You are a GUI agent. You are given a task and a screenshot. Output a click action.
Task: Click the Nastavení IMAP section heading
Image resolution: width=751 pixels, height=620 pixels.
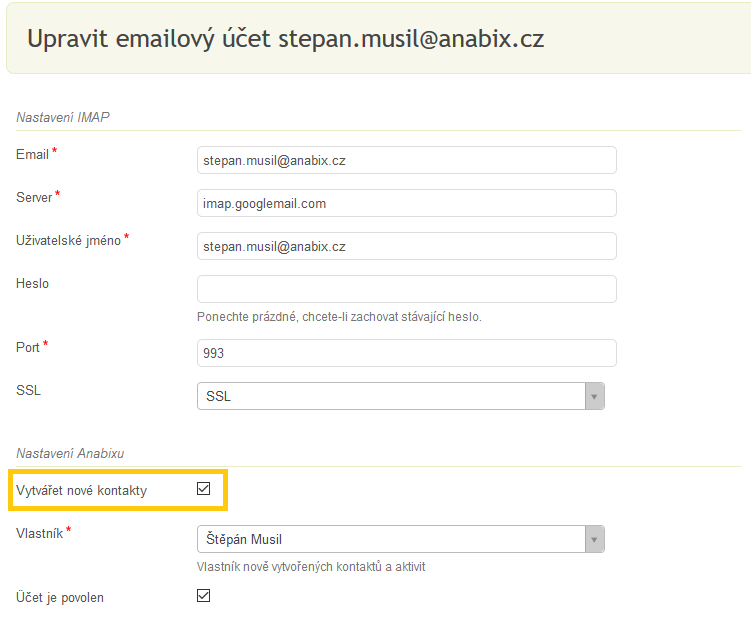point(63,117)
